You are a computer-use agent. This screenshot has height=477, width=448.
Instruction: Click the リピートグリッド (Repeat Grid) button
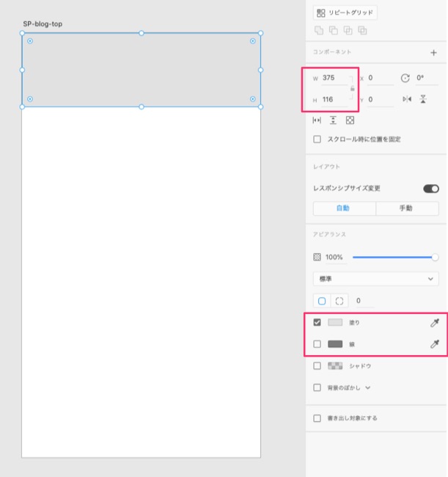345,12
